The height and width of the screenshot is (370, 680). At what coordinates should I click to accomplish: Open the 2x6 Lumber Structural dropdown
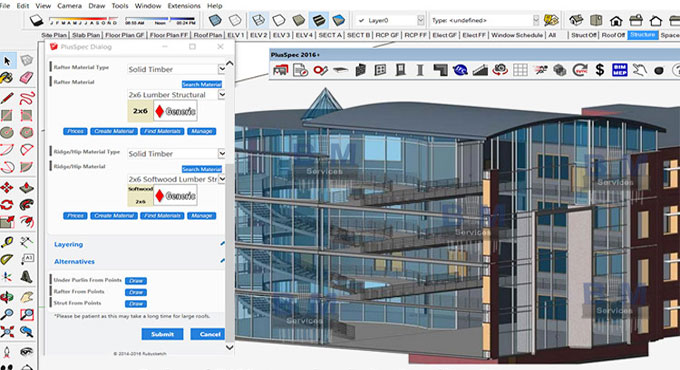coord(222,94)
